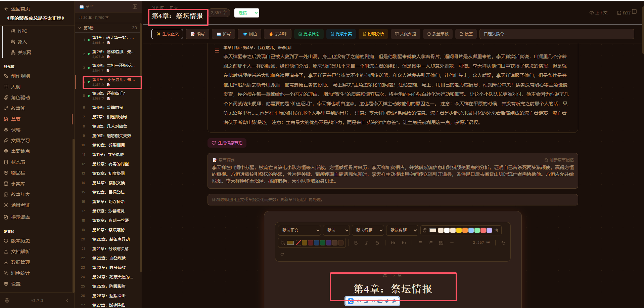Pick the yellow text color swatch
This screenshot has width=644, height=308.
click(x=459, y=230)
